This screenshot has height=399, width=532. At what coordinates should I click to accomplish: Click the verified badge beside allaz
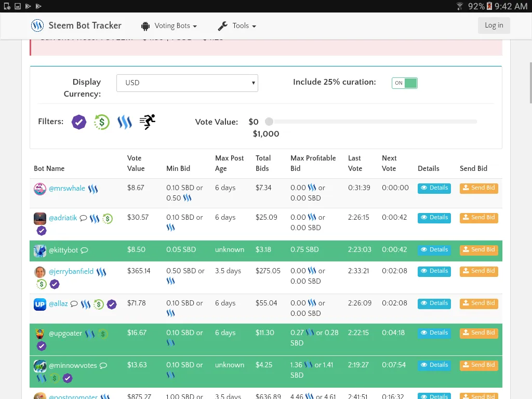[112, 304]
